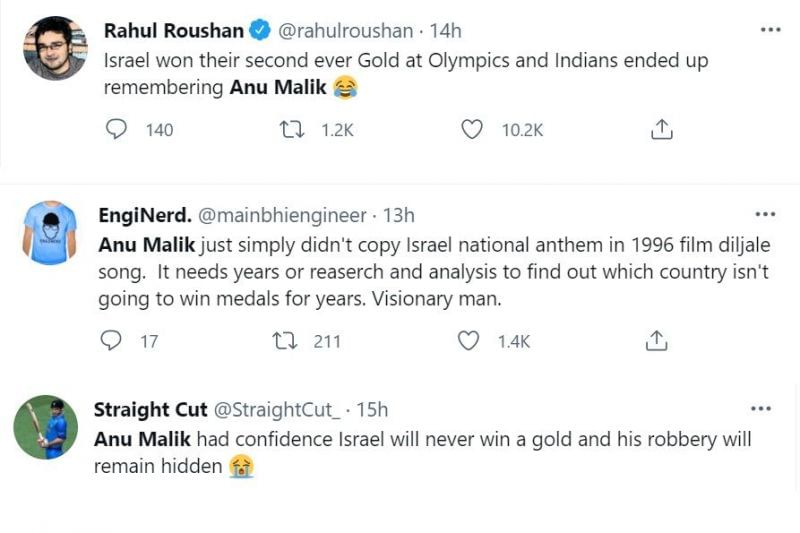Image resolution: width=800 pixels, height=533 pixels.
Task: Open more options on Straight Cut's tweet
Action: coord(761,409)
